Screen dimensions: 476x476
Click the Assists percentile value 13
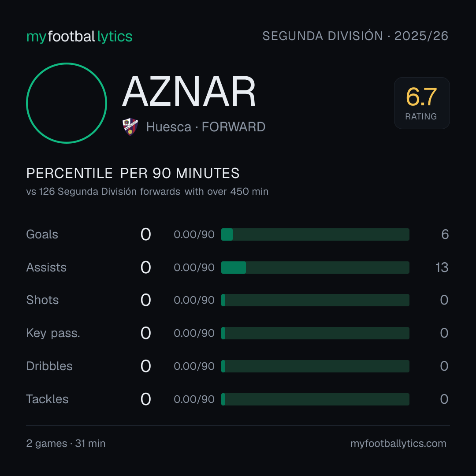442,268
